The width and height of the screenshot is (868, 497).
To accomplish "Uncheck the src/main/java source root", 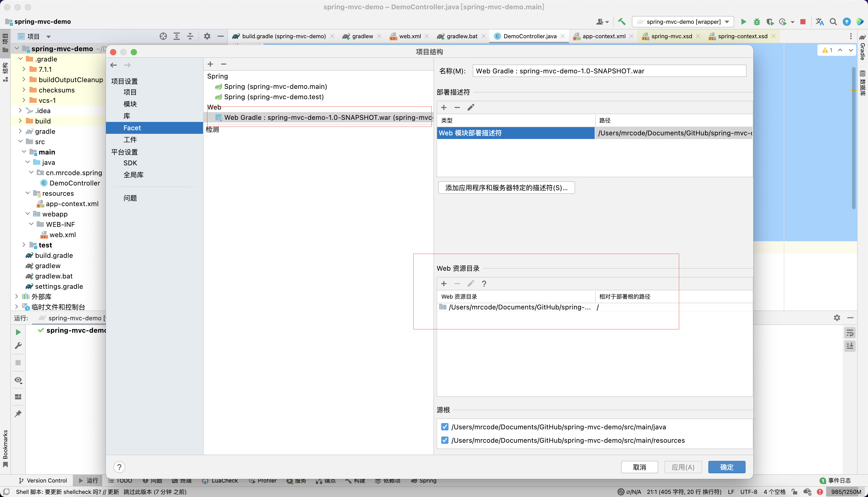I will pos(444,427).
